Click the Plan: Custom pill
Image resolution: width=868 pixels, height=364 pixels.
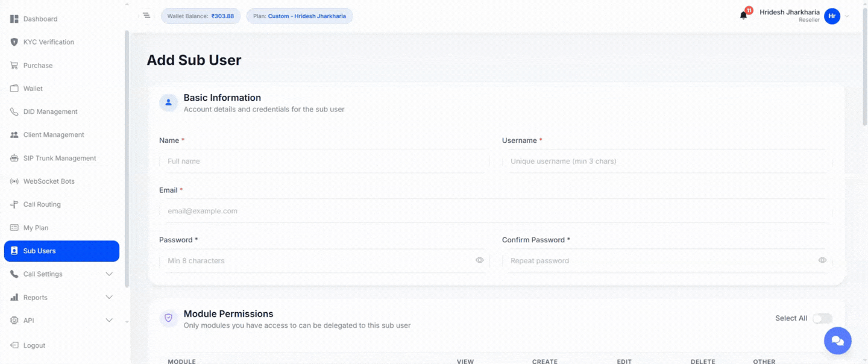click(x=300, y=16)
